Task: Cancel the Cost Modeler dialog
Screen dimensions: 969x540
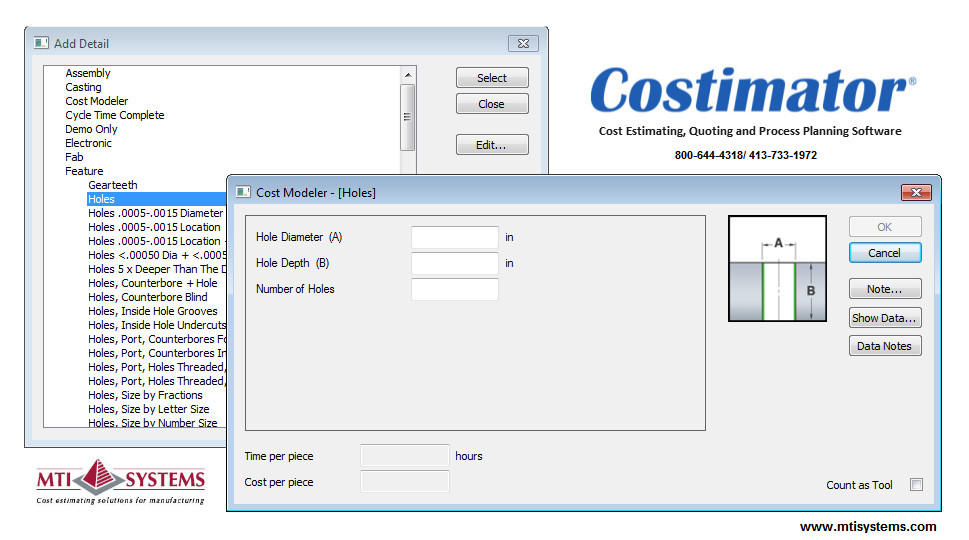Action: 884,253
